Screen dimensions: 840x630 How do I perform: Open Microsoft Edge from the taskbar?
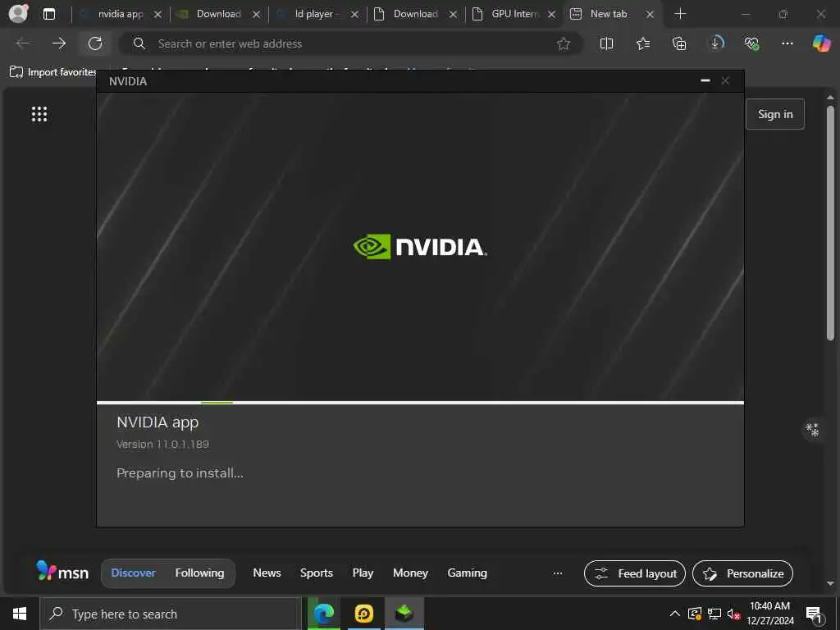(323, 614)
